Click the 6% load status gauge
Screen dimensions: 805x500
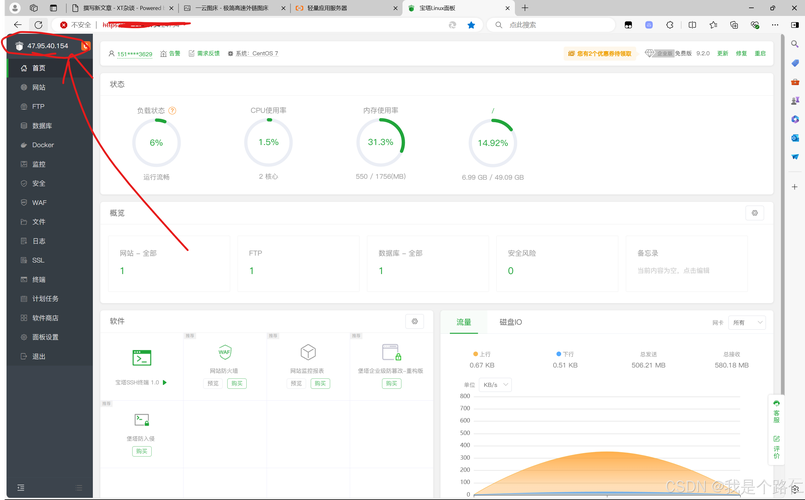click(x=157, y=143)
